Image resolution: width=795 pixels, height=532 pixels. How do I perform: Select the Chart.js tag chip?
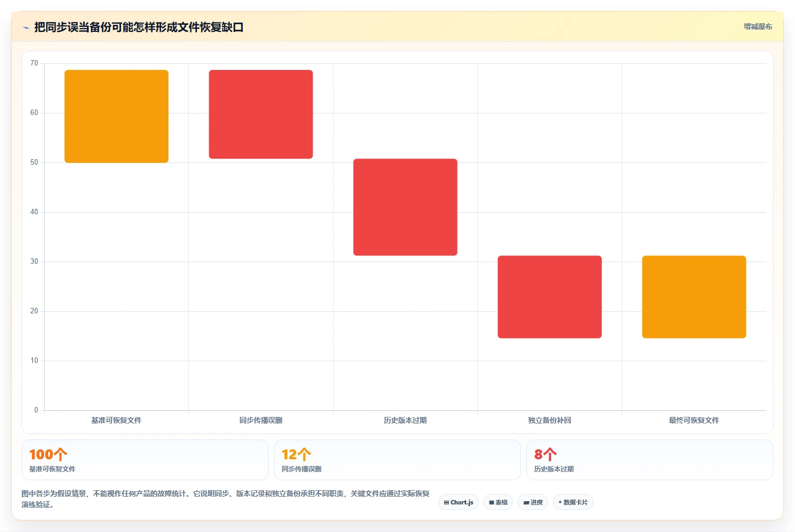pos(459,502)
